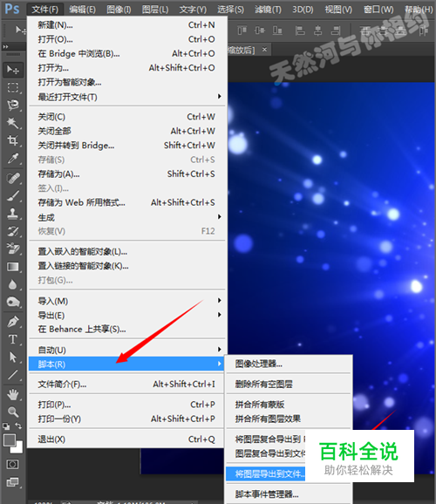Open the 选择(S) menu

[230, 10]
